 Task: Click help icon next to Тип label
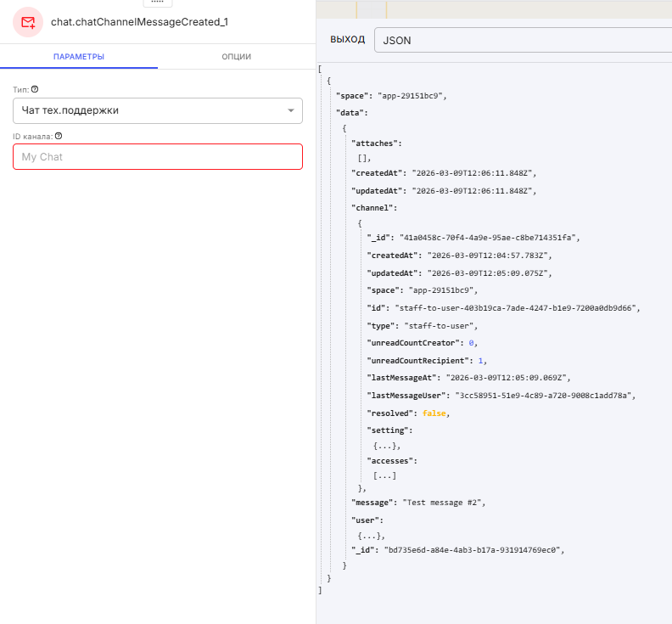pos(35,89)
